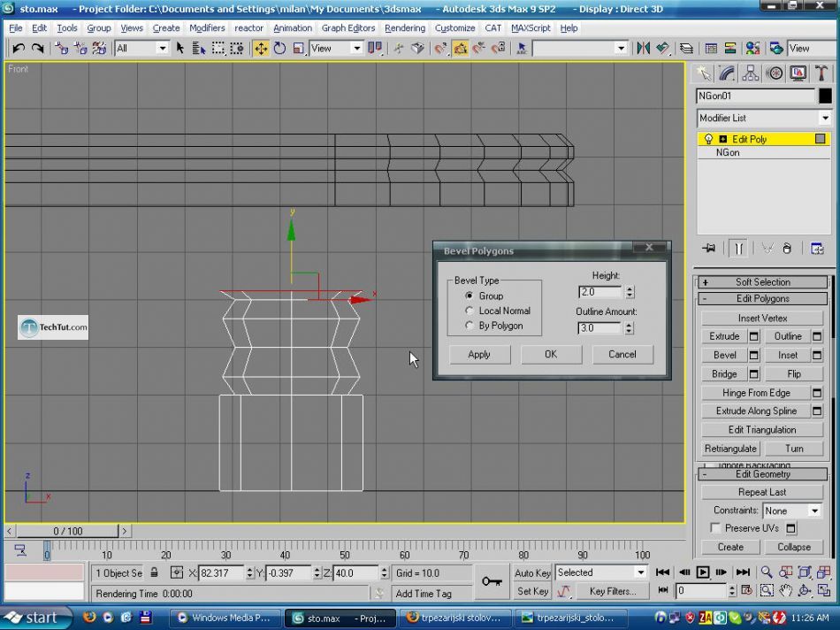840x630 pixels.
Task: Switch to the Motion command panel
Action: tap(775, 73)
